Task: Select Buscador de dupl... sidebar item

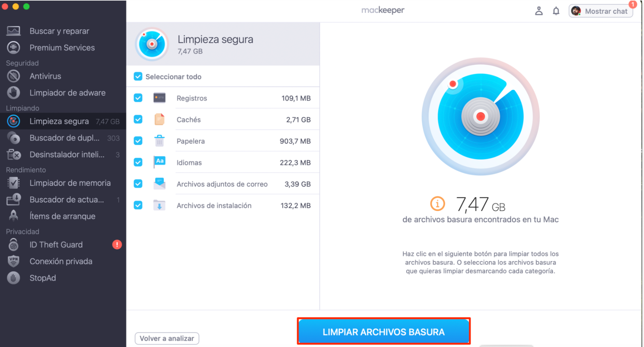Action: 63,138
